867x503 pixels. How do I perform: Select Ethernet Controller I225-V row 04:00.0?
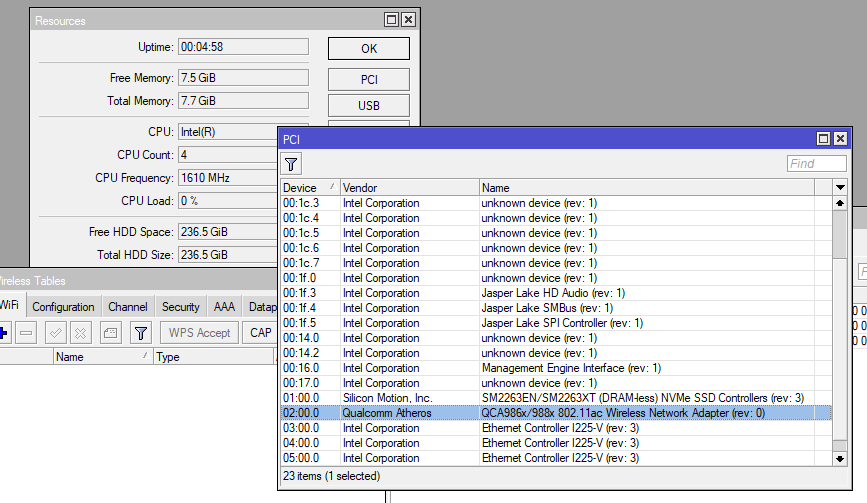[x=556, y=443]
